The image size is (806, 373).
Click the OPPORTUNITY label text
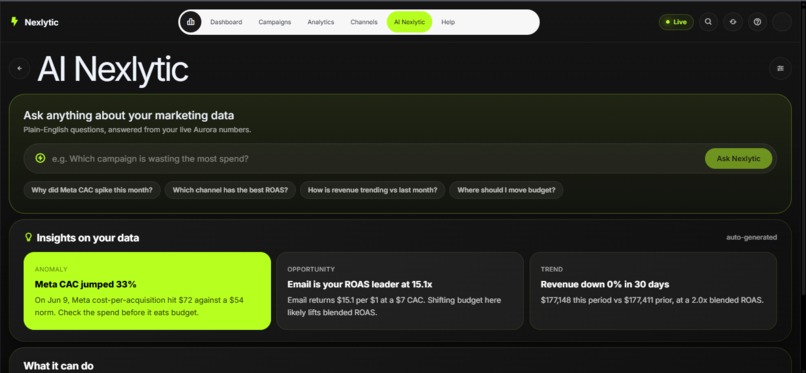coord(311,269)
